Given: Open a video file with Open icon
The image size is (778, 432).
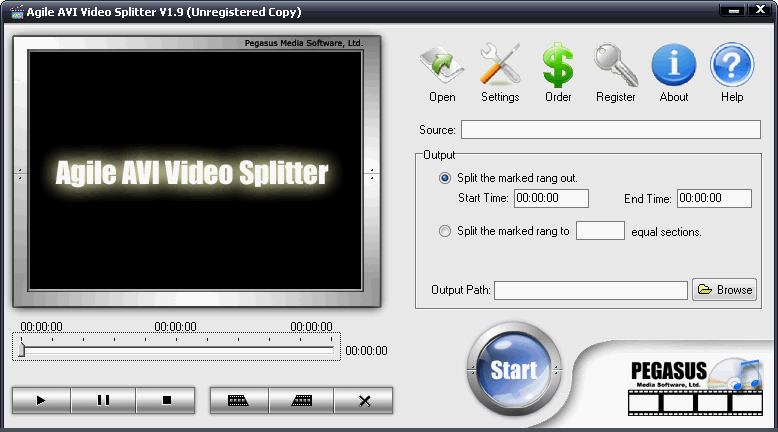Looking at the screenshot, I should [x=442, y=73].
